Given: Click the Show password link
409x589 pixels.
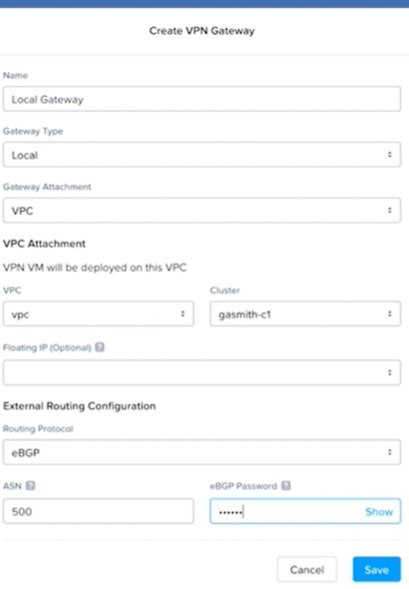Looking at the screenshot, I should tap(379, 512).
